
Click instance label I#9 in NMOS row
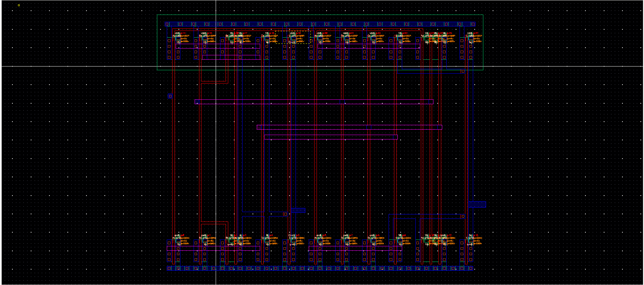404,235
